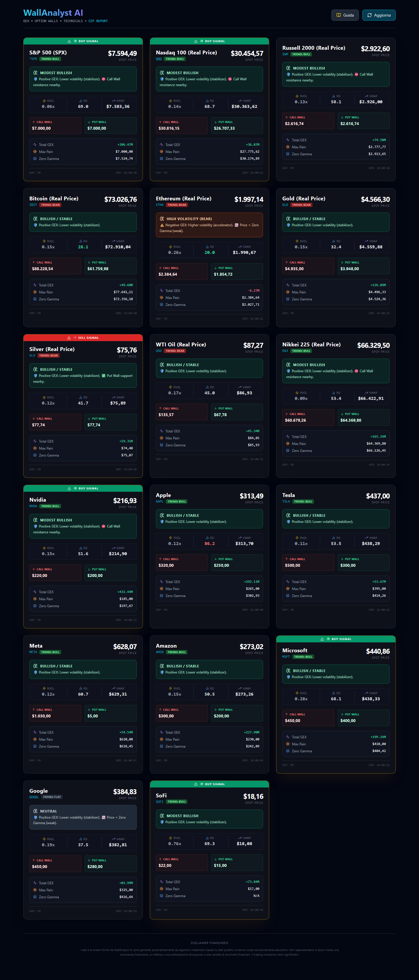Click the RVOL lightning icon in Nasdaq 100 card
This screenshot has width=419, height=980.
point(170,101)
